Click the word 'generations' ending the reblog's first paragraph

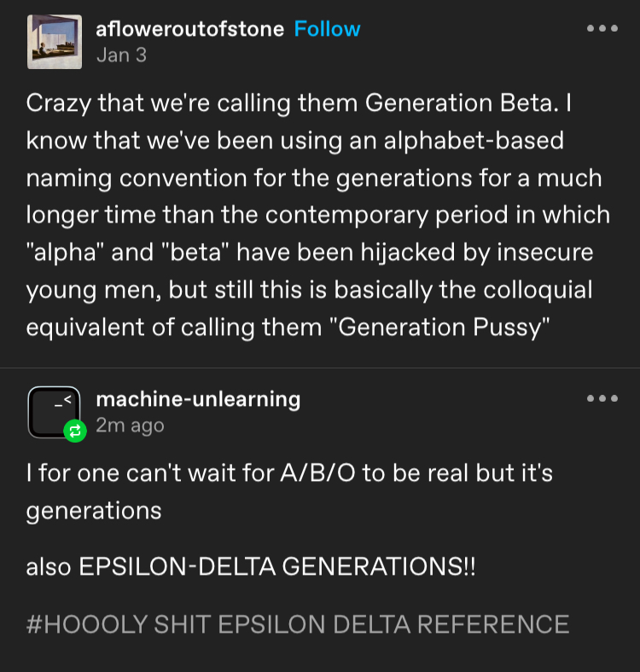click(x=94, y=510)
